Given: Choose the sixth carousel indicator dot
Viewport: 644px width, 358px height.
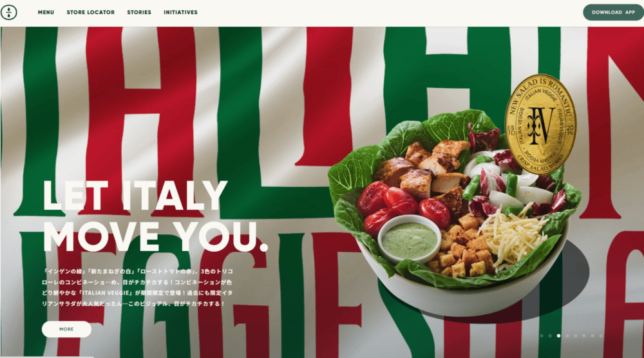Looking at the screenshot, I should pos(584,336).
